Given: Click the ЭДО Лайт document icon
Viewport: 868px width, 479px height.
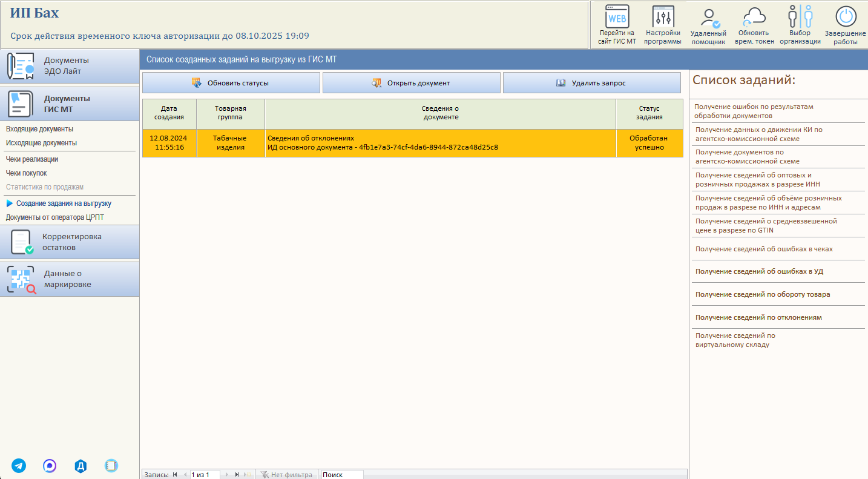Looking at the screenshot, I should 21,67.
